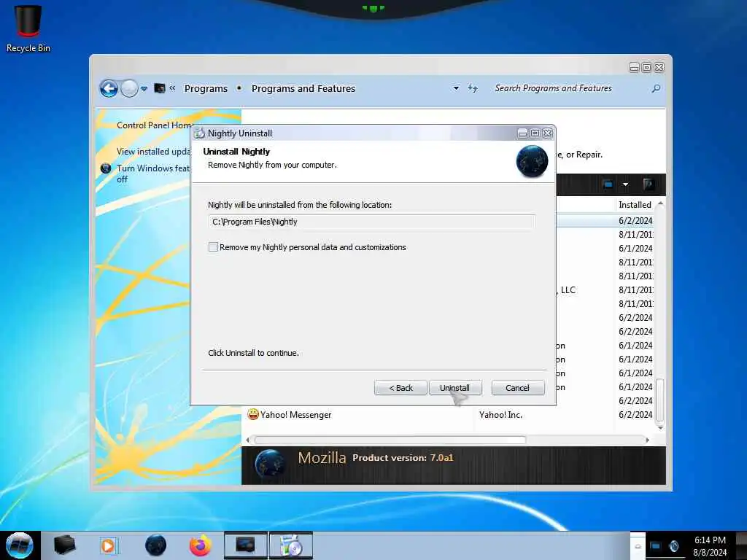
Task: Click the Nightly globe logo in the dialog header
Action: point(532,161)
